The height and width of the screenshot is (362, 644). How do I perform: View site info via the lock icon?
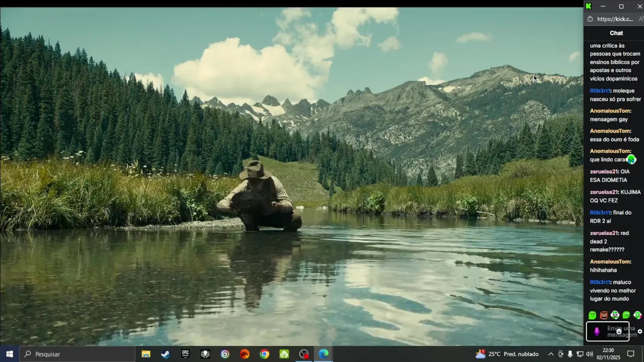pyautogui.click(x=590, y=19)
